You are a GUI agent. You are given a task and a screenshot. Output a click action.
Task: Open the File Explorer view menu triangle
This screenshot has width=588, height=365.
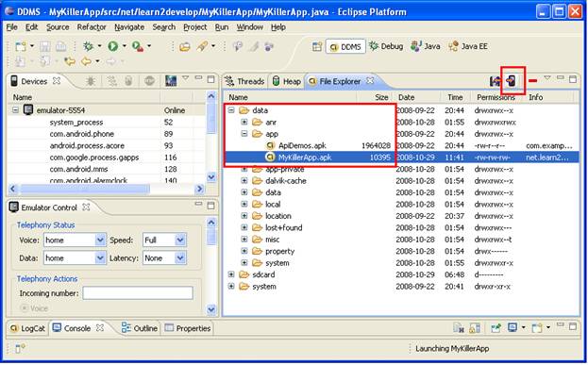(547, 78)
